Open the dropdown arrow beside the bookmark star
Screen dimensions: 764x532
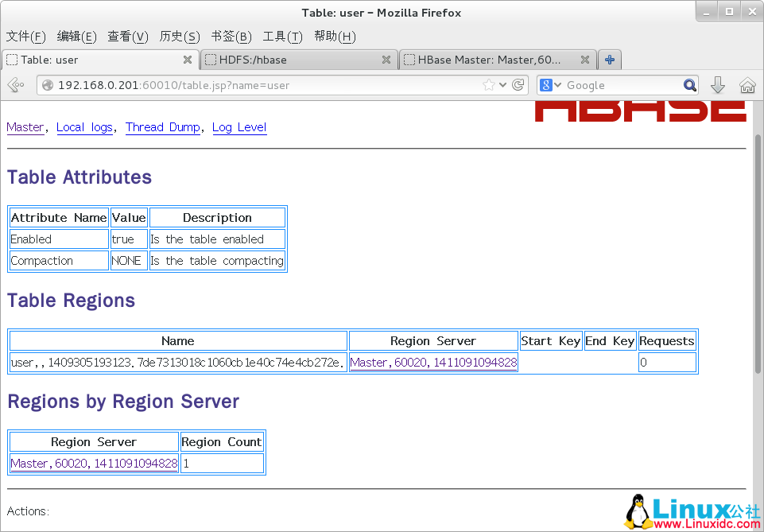504,84
